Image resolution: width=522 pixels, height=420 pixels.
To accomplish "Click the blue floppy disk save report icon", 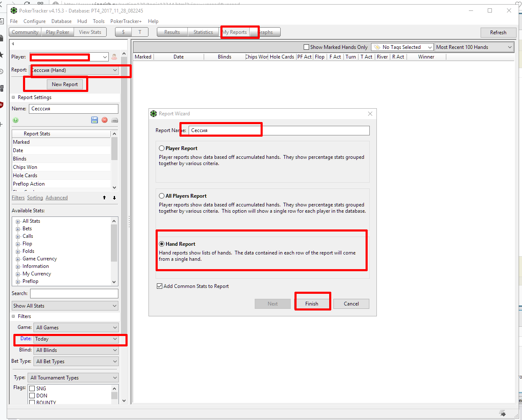I will (95, 120).
